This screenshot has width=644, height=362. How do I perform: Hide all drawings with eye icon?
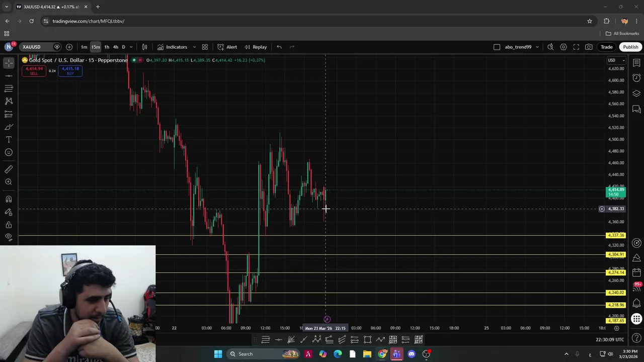[x=9, y=237]
